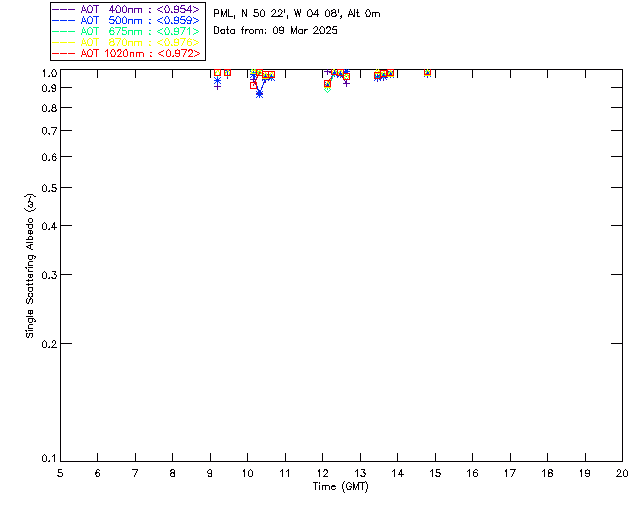The height and width of the screenshot is (512, 640).
Task: Click y-axis tick label 0.8
Action: point(49,108)
